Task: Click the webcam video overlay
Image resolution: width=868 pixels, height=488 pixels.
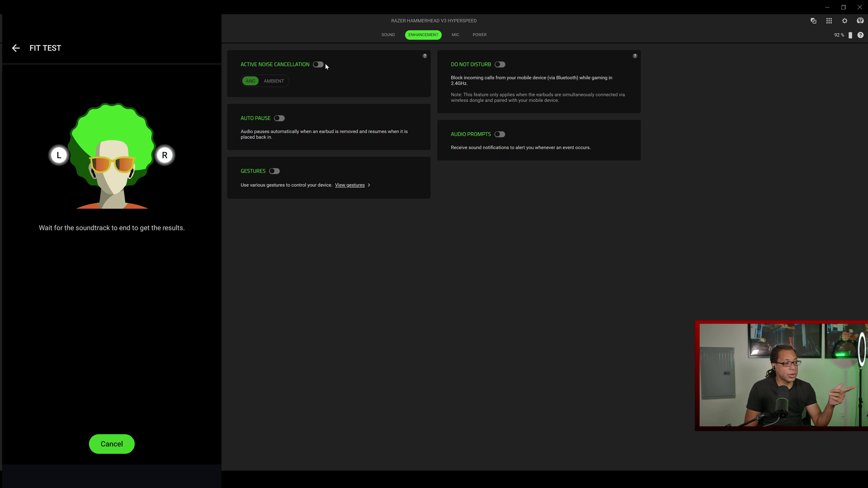Action: click(782, 376)
